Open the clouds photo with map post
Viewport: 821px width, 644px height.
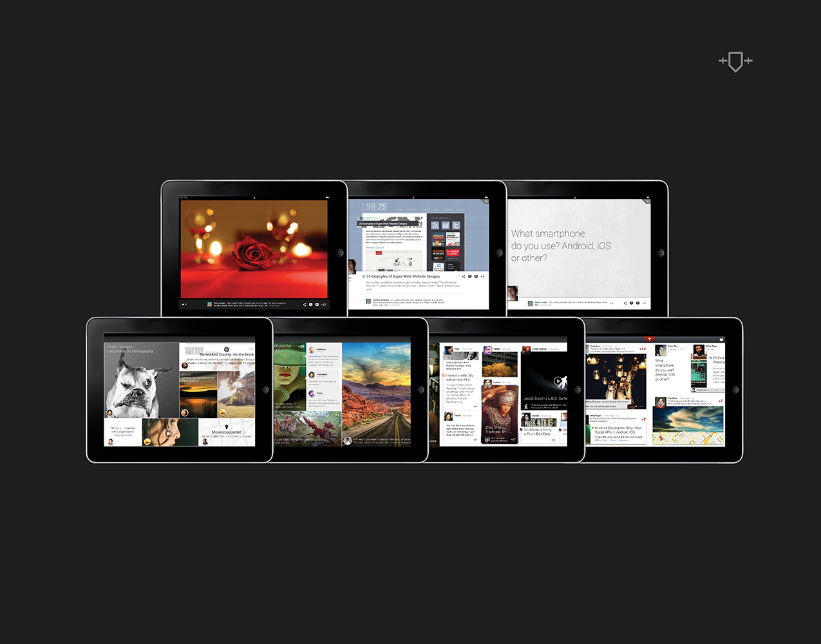(688, 420)
